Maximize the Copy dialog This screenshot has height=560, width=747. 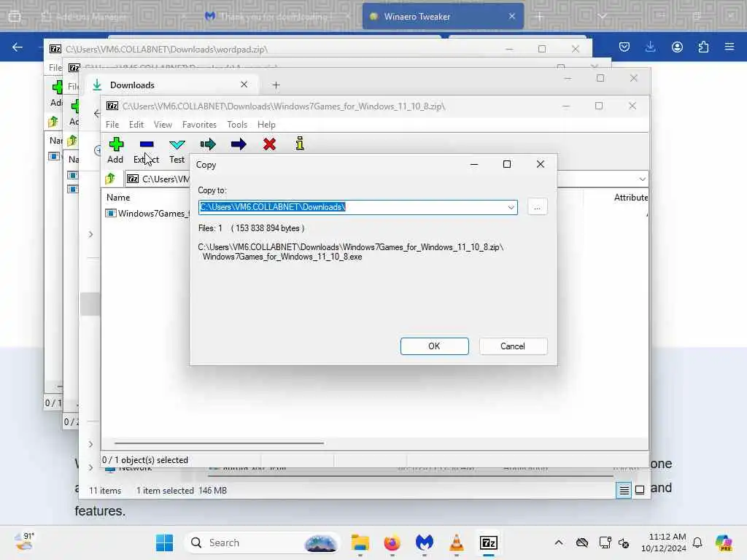coord(507,164)
